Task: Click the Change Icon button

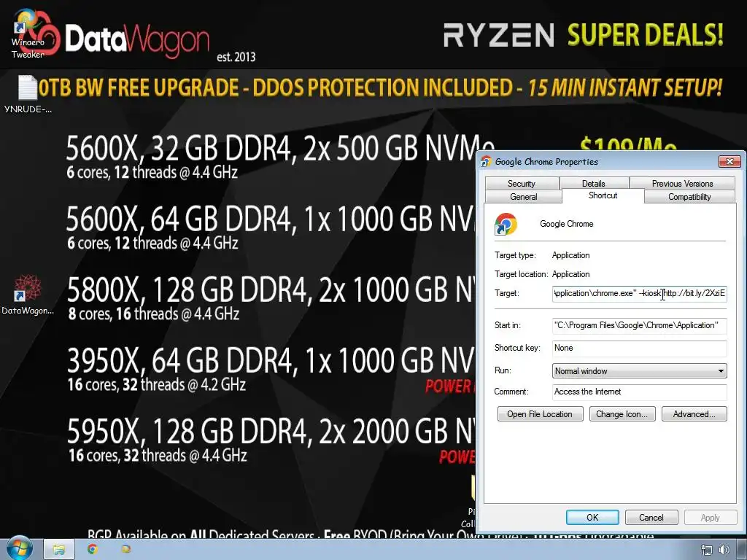Action: (622, 414)
